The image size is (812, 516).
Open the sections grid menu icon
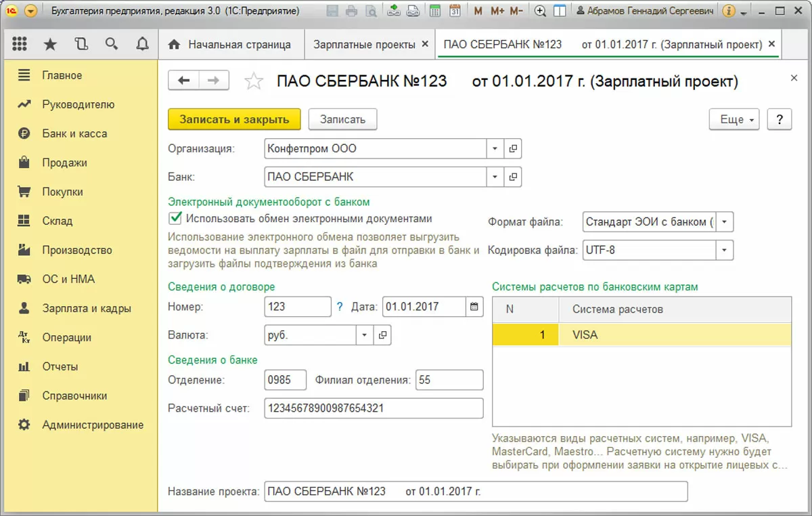(20, 45)
